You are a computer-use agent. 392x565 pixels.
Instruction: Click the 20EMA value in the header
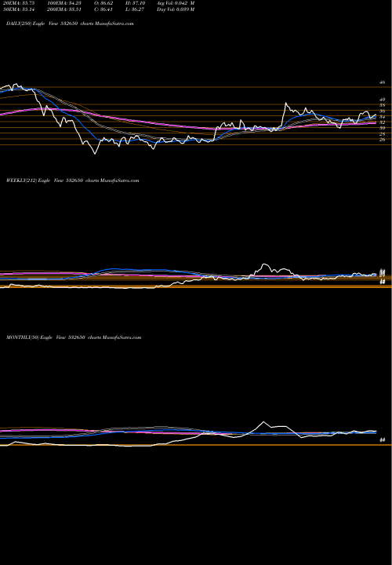click(17, 3)
